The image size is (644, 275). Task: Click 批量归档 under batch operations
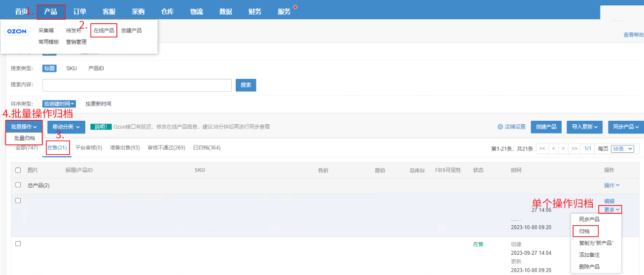coord(24,138)
